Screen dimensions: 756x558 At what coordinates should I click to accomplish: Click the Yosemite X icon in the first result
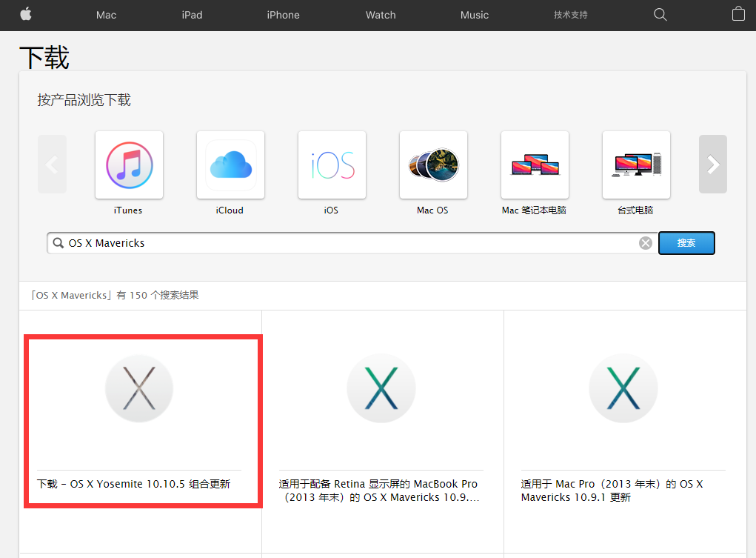139,388
